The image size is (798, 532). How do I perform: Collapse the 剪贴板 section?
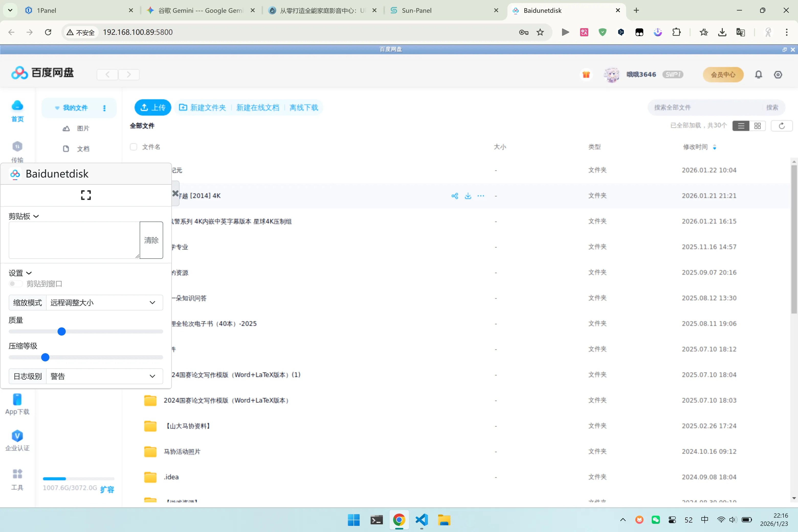[x=24, y=216]
